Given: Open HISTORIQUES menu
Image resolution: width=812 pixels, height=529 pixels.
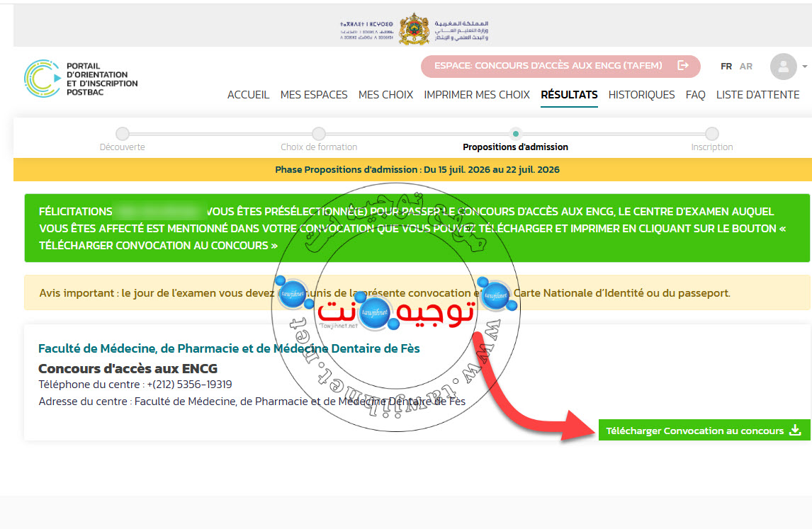Looking at the screenshot, I should [642, 95].
